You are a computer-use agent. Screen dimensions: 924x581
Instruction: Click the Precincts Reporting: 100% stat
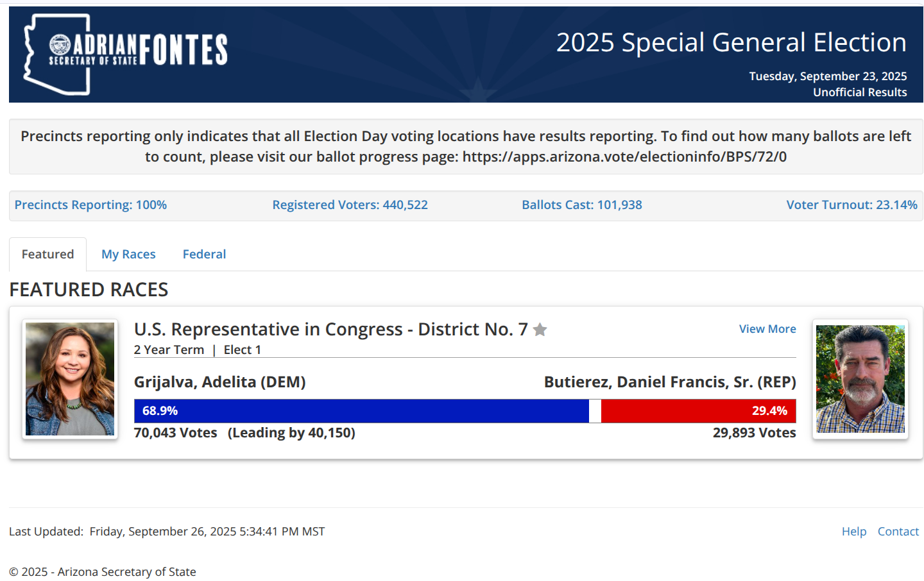(90, 205)
